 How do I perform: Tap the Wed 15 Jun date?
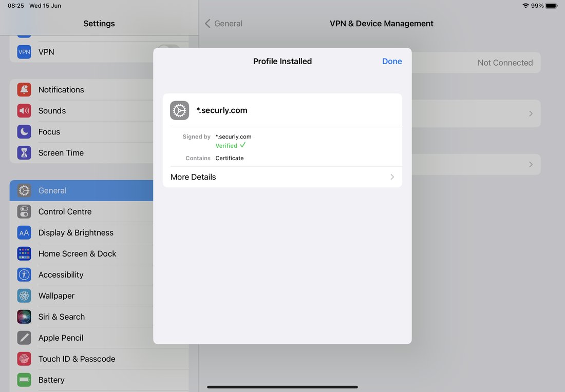point(45,6)
